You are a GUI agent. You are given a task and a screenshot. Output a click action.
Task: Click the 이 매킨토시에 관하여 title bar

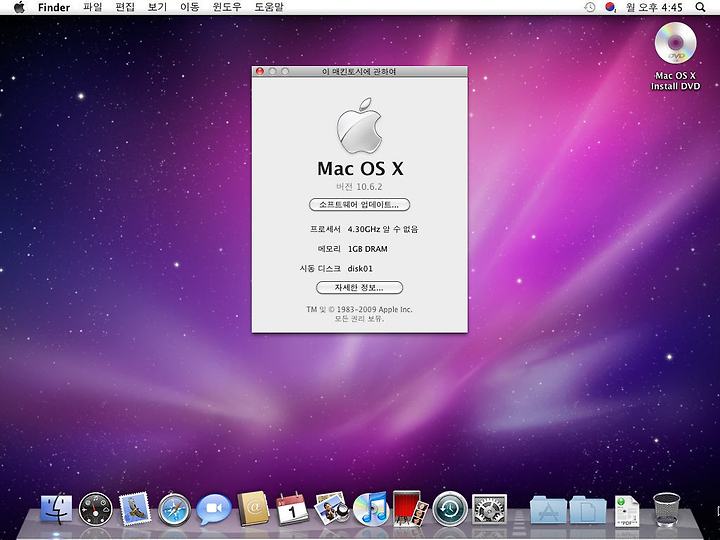359,72
